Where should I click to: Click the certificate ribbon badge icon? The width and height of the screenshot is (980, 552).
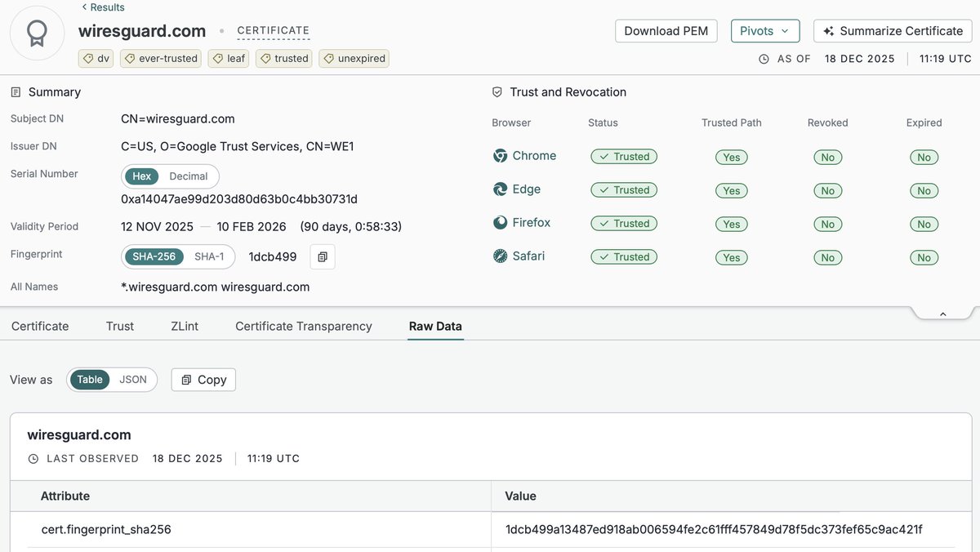click(37, 33)
